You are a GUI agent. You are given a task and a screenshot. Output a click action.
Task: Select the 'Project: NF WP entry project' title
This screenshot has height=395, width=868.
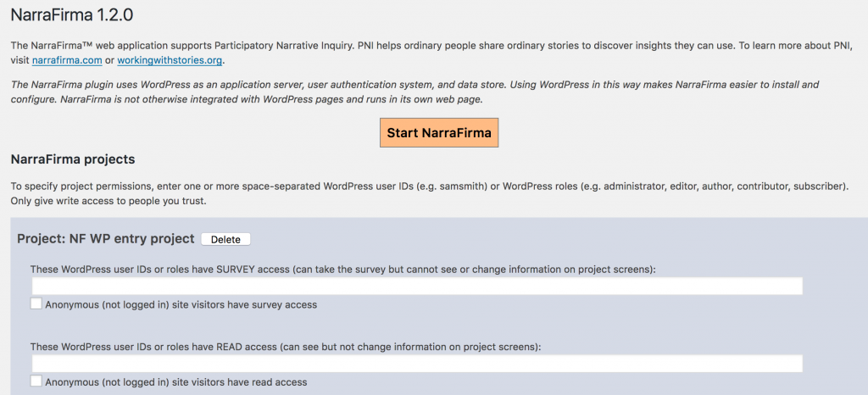point(106,239)
